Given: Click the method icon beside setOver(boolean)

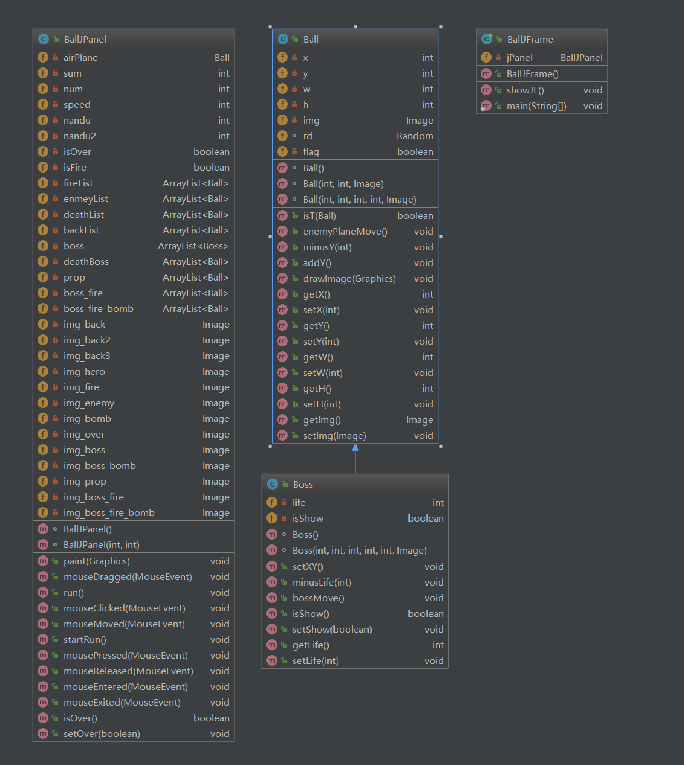Looking at the screenshot, I should coord(43,734).
